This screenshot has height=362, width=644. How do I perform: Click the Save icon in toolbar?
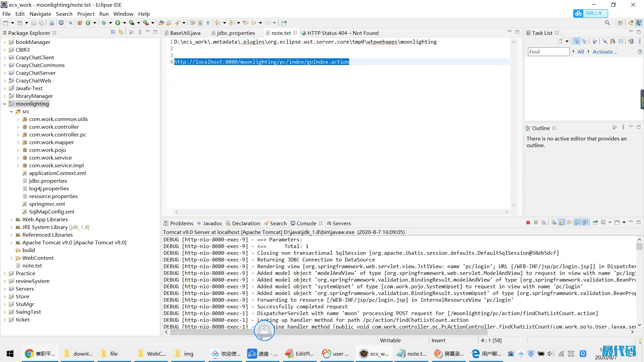pos(34,23)
